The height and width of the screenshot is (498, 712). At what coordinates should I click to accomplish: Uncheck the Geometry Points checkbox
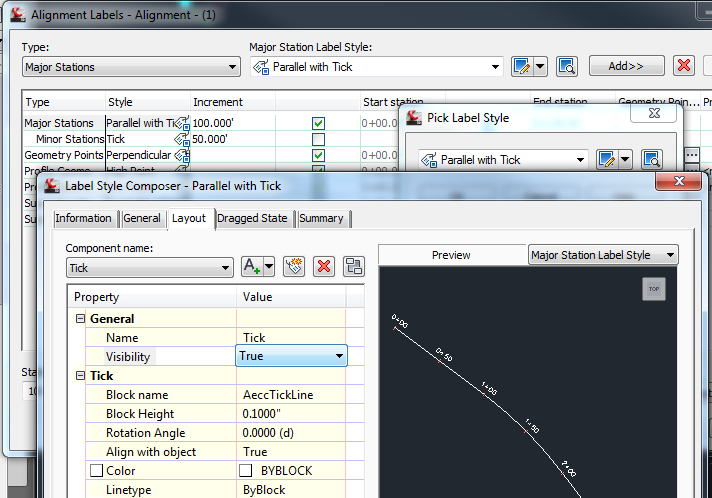tap(318, 155)
